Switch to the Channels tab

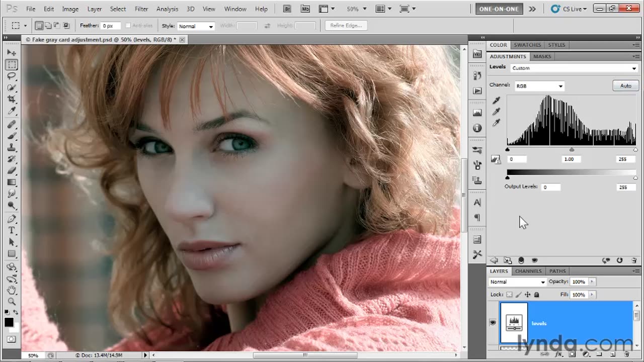528,271
